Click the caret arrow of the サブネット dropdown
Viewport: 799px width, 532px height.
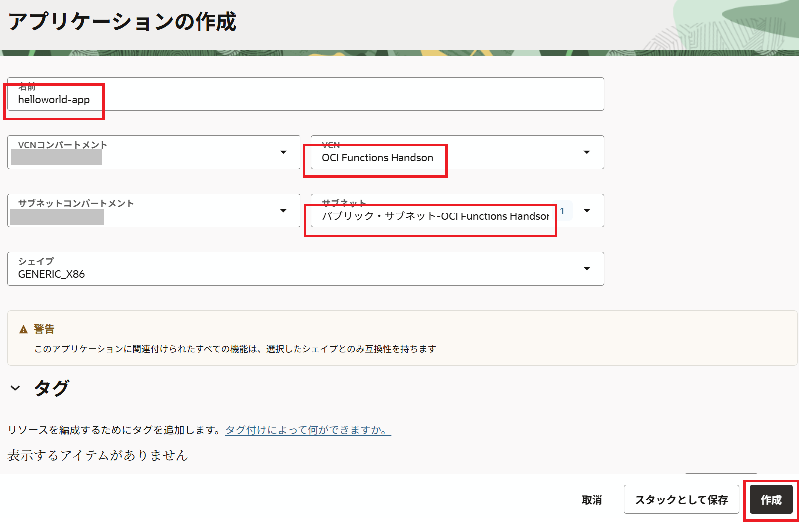coord(587,211)
